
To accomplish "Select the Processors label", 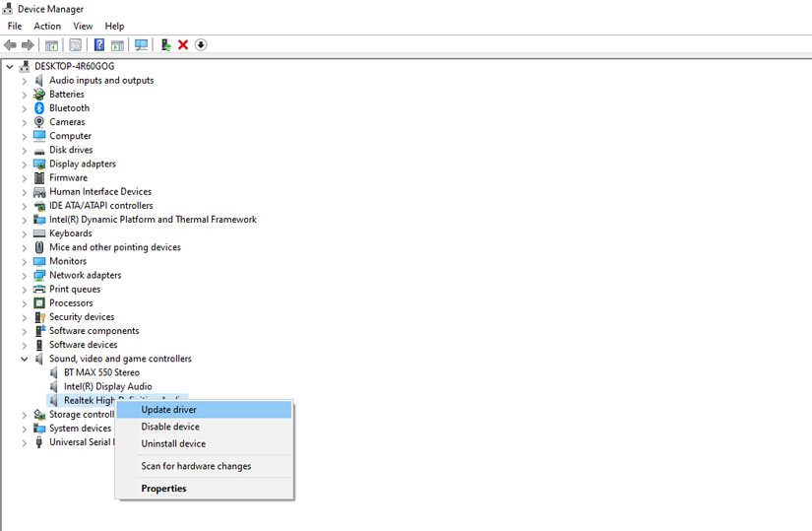I will coord(71,302).
